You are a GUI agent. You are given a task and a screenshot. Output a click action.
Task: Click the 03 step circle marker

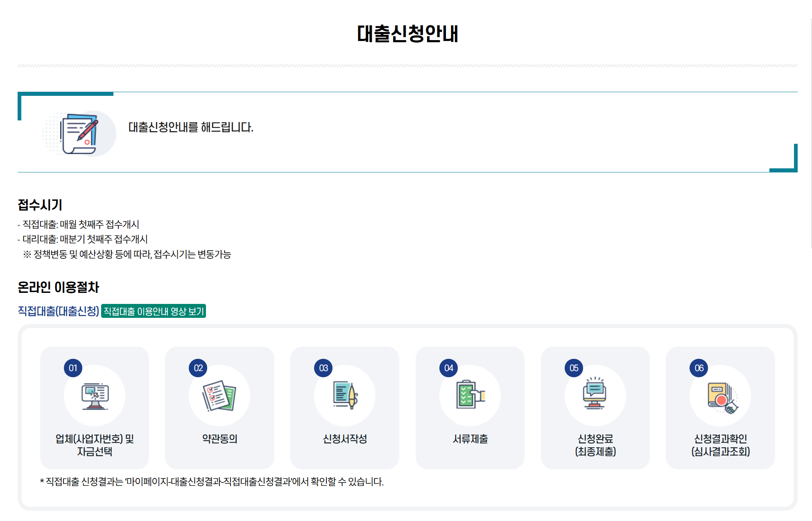(x=323, y=368)
